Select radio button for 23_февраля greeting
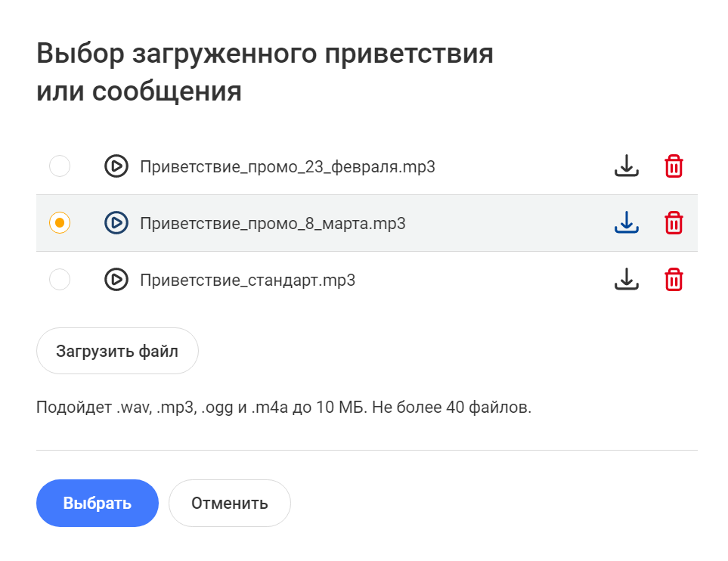Viewport: 728px width, 561px height. [60, 166]
